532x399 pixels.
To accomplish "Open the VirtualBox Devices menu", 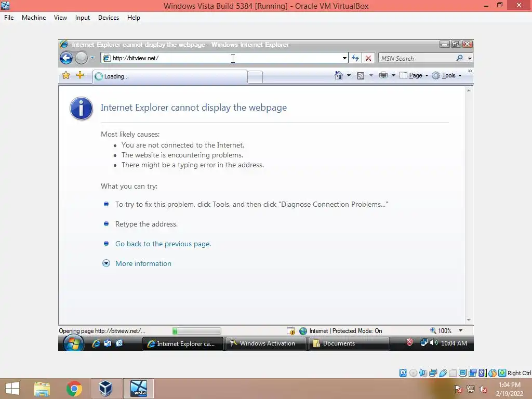I will 109,18.
